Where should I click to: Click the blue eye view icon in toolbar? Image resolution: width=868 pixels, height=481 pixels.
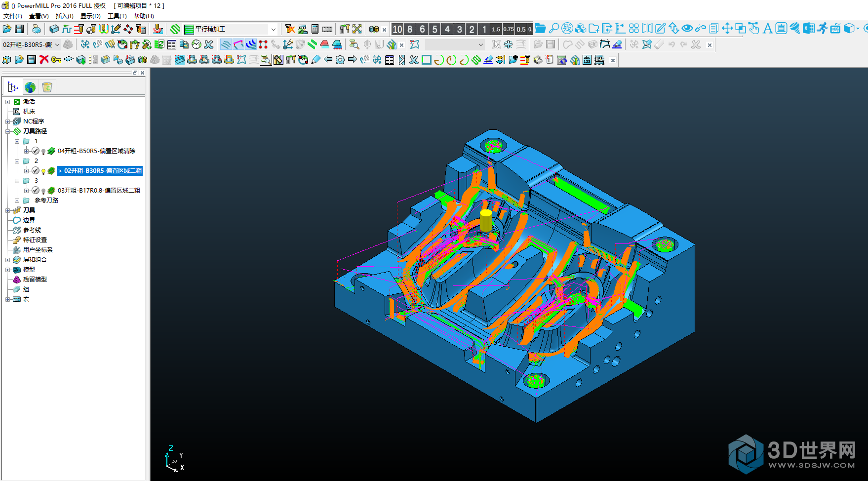(x=687, y=29)
